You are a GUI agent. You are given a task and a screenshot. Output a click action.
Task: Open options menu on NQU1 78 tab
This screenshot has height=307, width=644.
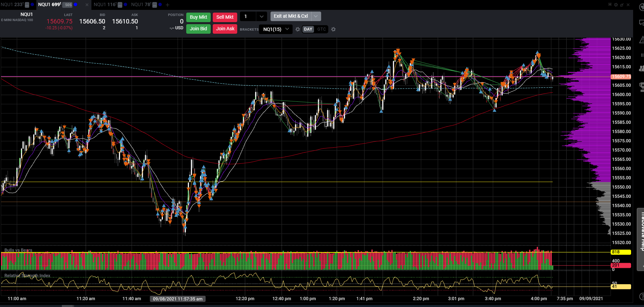pos(155,5)
